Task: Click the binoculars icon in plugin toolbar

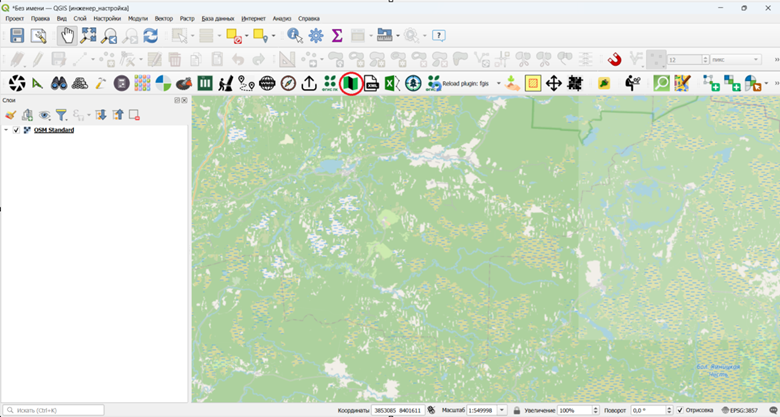Action: tap(59, 83)
